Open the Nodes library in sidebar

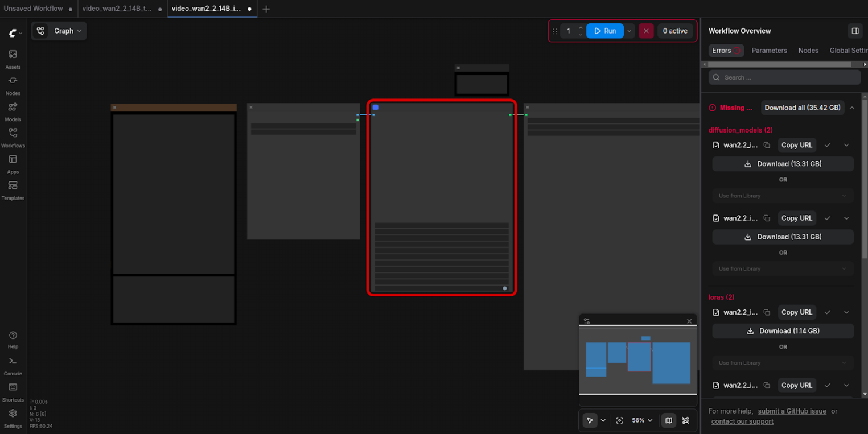(x=13, y=84)
